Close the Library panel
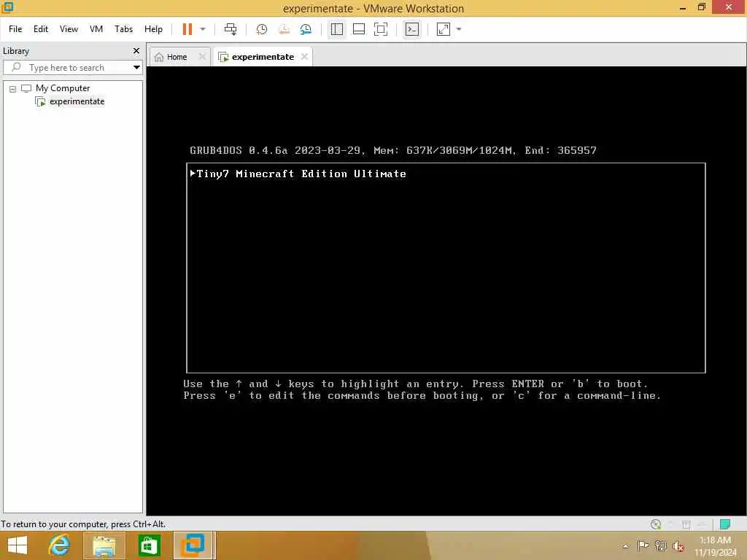 tap(136, 50)
